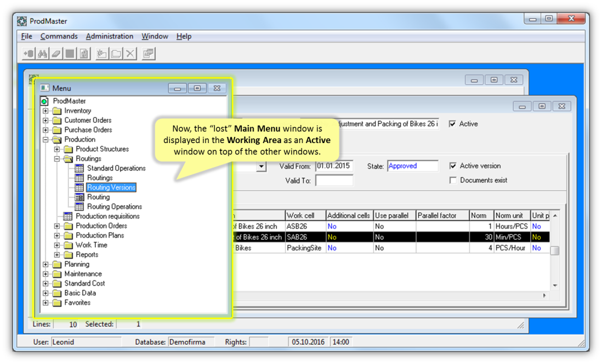Image resolution: width=602 pixels, height=364 pixels.
Task: Click the solid square stop toolbar icon
Action: click(x=70, y=54)
